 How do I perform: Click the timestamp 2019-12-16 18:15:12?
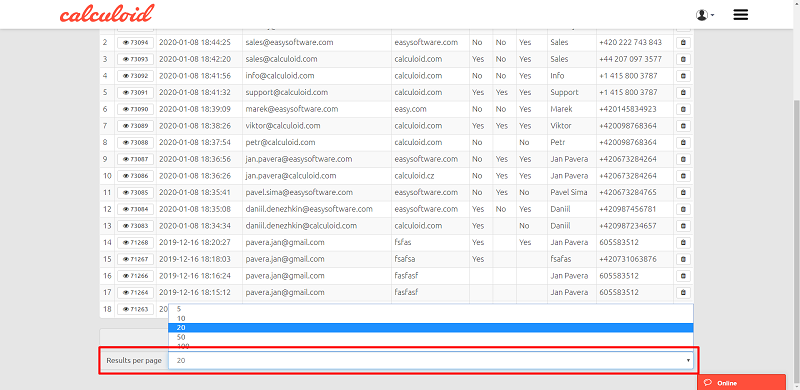[x=195, y=292]
